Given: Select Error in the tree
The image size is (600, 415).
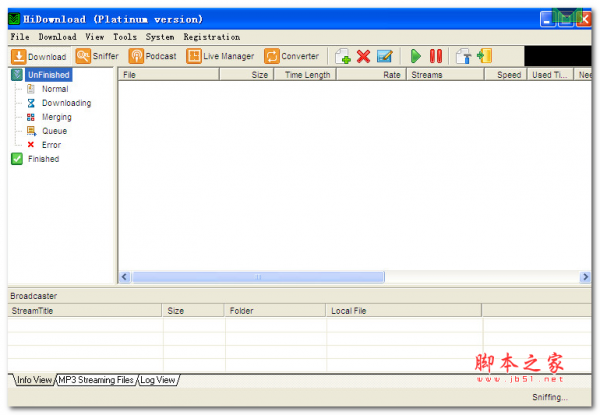Looking at the screenshot, I should coord(51,145).
